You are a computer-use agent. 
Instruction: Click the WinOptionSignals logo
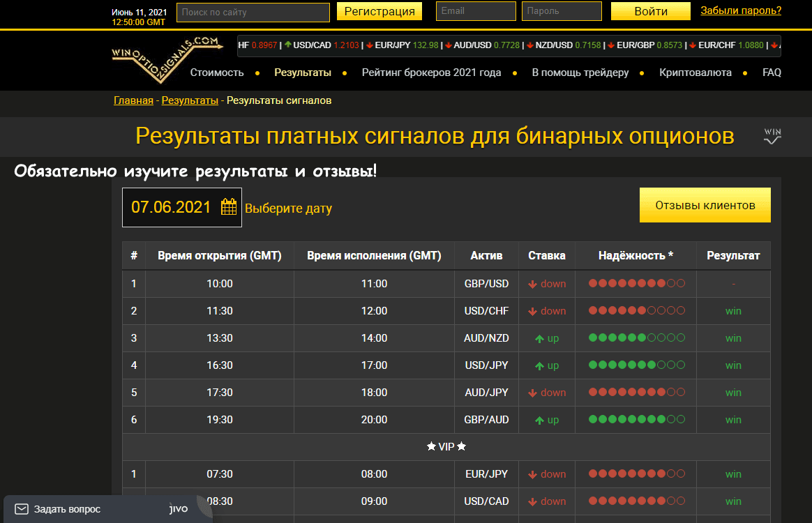(x=166, y=58)
